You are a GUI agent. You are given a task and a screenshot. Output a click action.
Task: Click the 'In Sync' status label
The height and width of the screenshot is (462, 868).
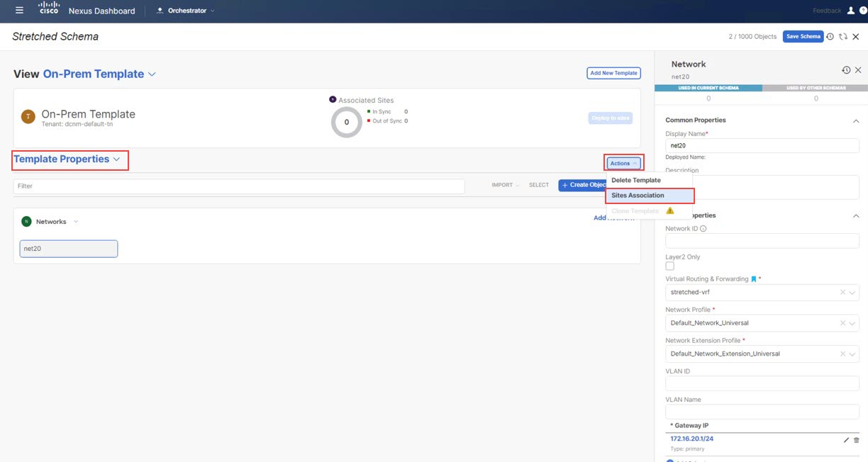tap(382, 112)
